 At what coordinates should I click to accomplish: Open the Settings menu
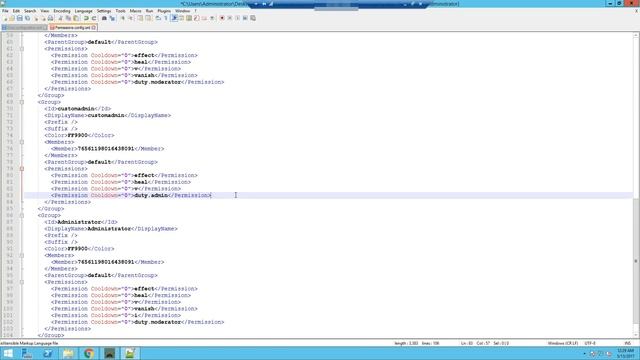tap(104, 11)
